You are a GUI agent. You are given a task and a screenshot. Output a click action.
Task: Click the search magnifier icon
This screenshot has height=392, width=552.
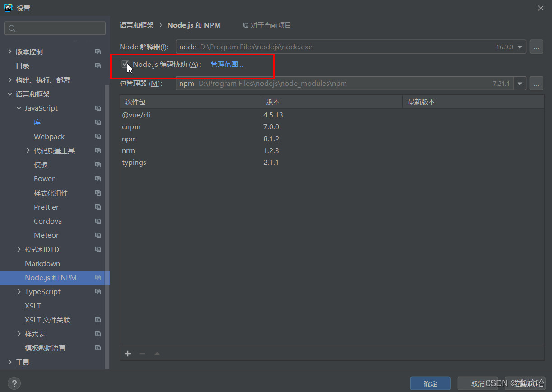[x=12, y=28]
